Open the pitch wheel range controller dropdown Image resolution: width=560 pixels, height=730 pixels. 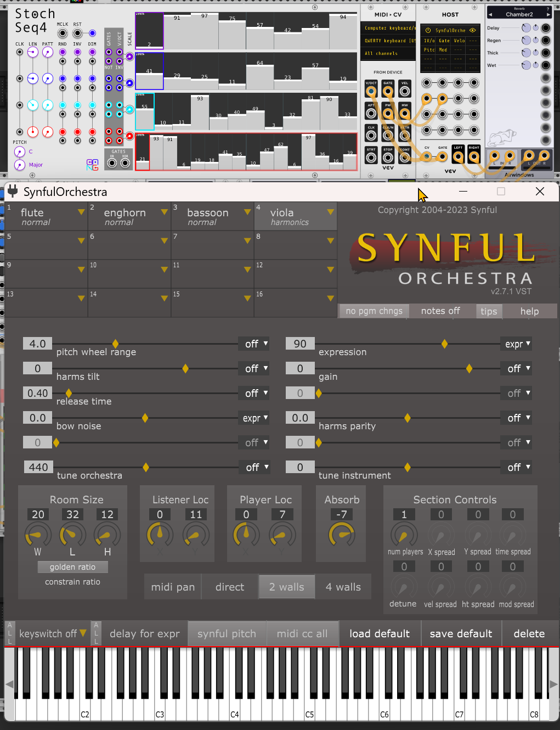[255, 344]
